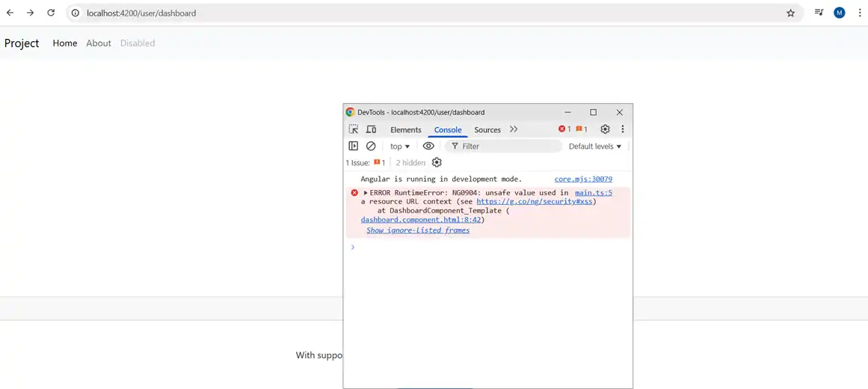Open DevTools settings gear in the tab bar
Viewport: 868px width, 389px height.
pos(605,129)
